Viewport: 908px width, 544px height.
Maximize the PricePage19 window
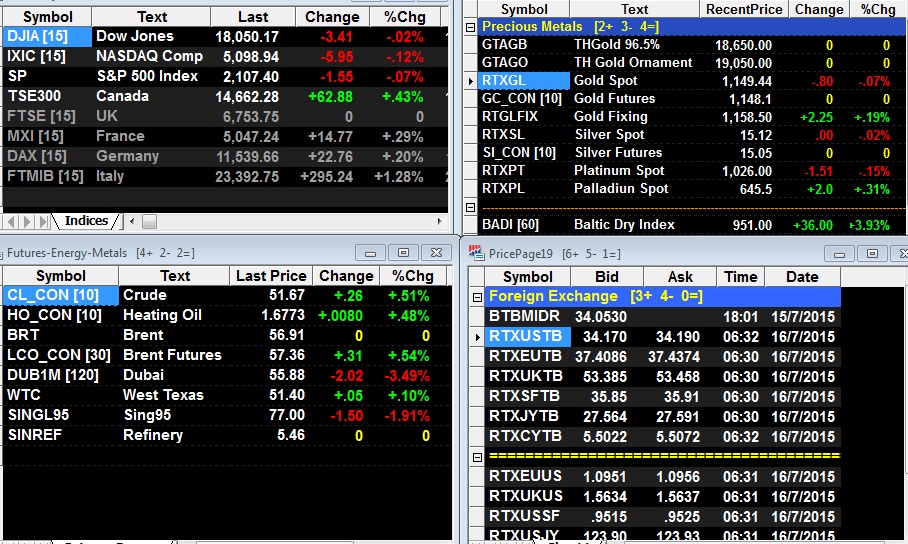click(872, 254)
